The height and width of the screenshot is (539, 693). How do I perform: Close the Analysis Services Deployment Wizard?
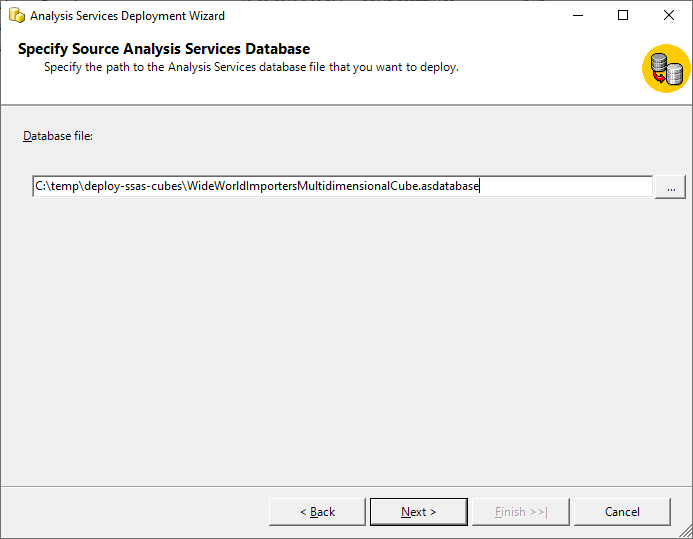pos(668,16)
